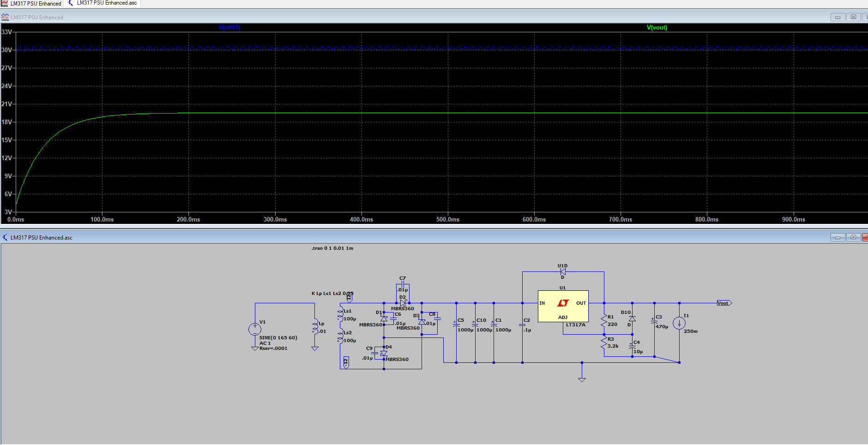
Task: Select the C10 capacitor symbol
Action: click(x=475, y=324)
